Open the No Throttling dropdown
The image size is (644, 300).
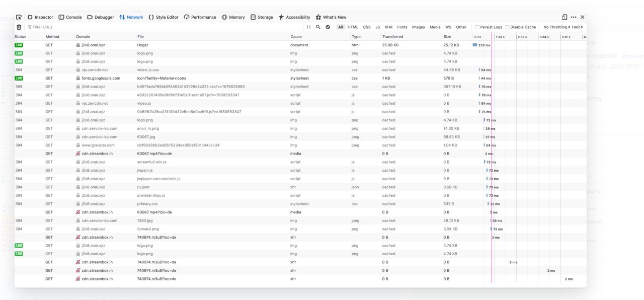click(x=556, y=27)
